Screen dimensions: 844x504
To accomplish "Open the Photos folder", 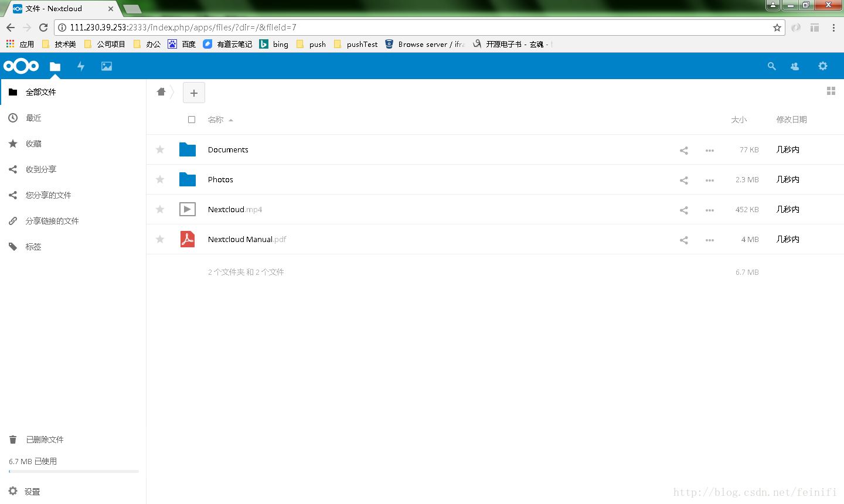I will click(x=220, y=179).
